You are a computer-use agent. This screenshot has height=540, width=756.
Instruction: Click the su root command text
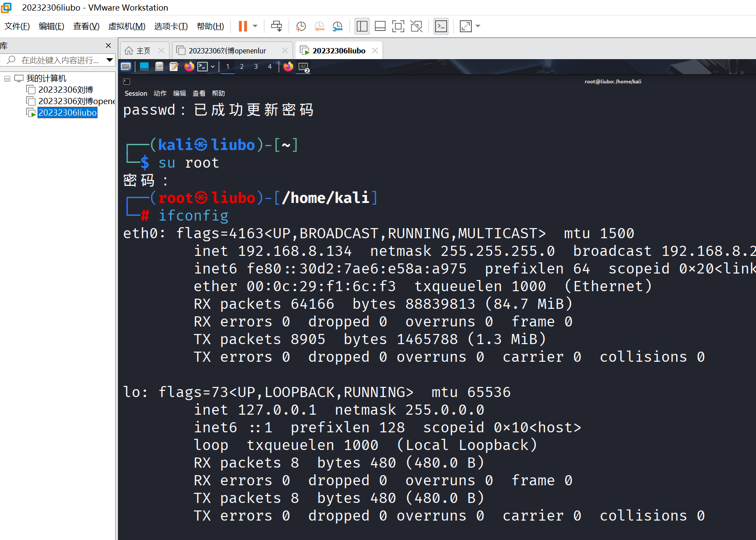(x=189, y=163)
